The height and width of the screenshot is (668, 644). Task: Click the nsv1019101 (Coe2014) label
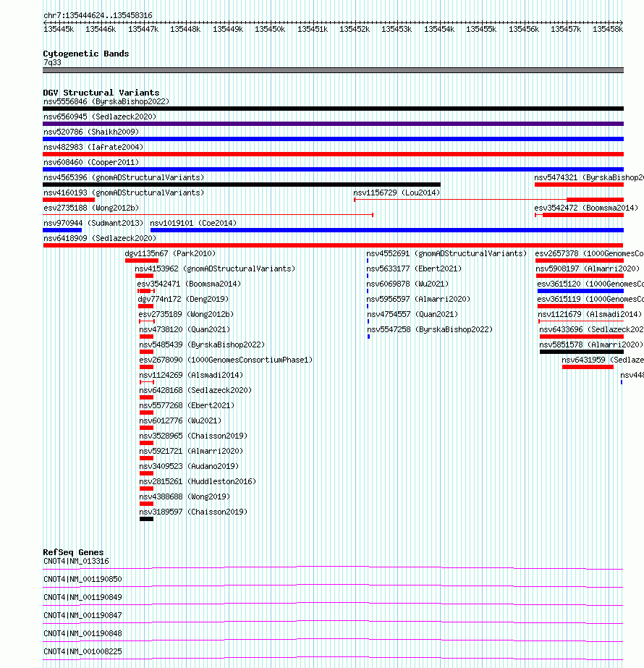pos(193,223)
